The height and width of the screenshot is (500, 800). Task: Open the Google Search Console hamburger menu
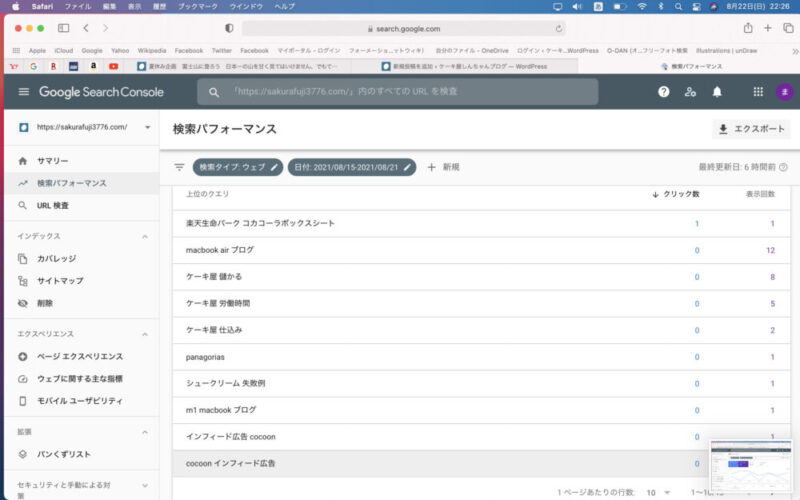(x=23, y=92)
